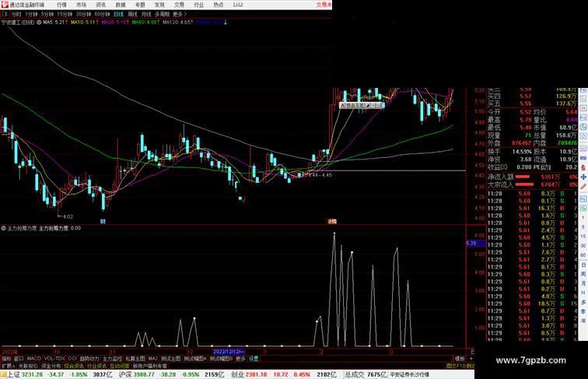Switch chart to 分时 view

point(16,14)
